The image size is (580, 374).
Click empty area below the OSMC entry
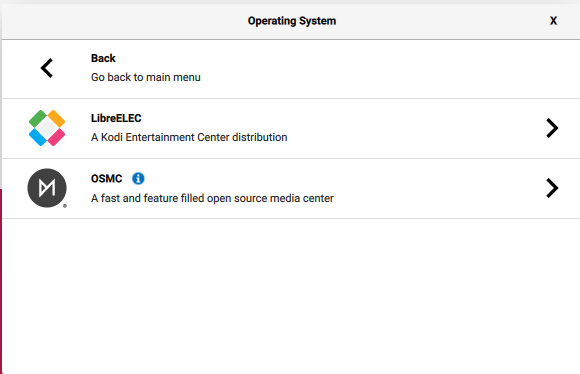click(x=291, y=296)
